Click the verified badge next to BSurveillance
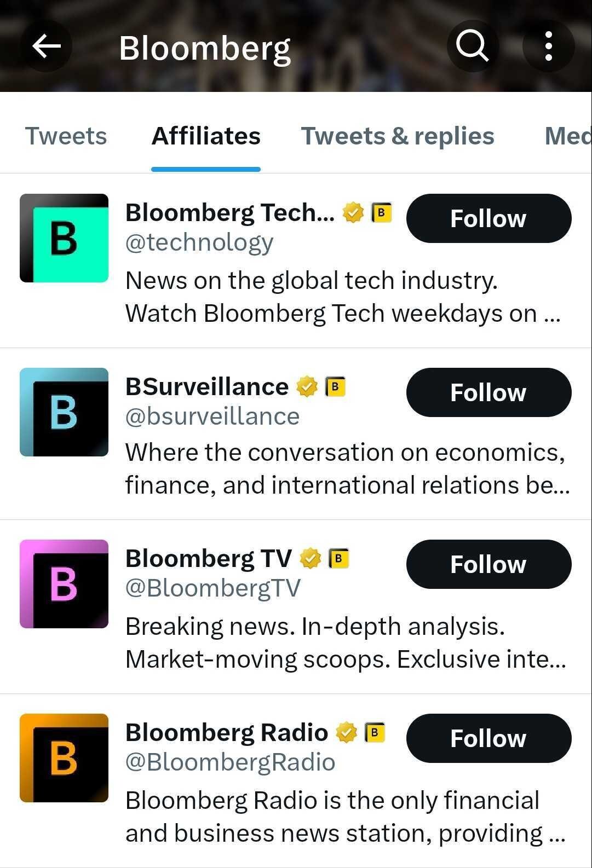Image resolution: width=592 pixels, height=868 pixels. click(307, 386)
